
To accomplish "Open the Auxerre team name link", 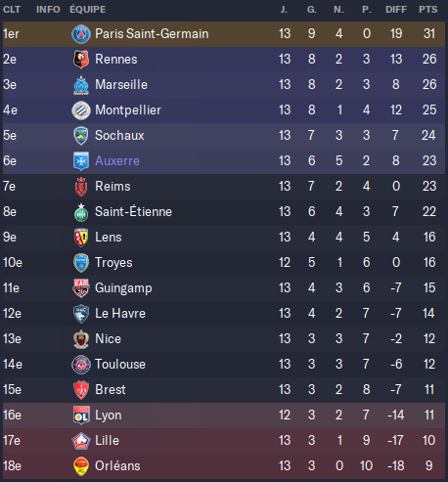I will (x=117, y=161).
